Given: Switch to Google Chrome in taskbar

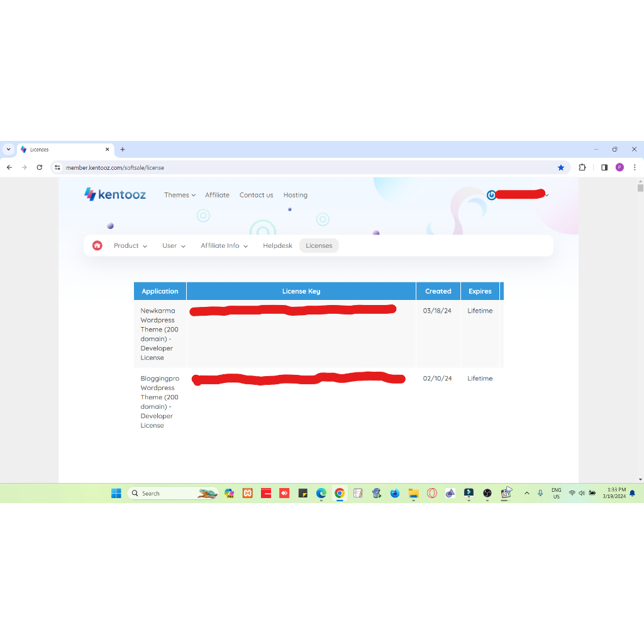Looking at the screenshot, I should click(340, 493).
